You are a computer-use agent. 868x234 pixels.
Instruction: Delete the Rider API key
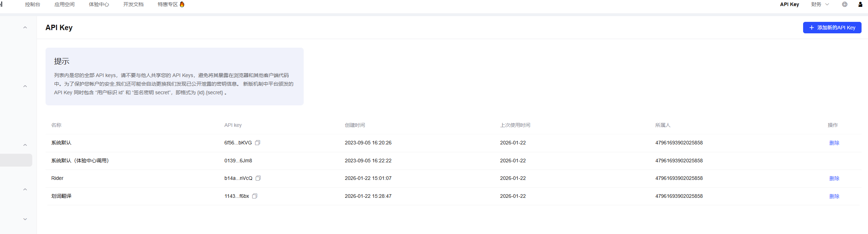point(834,178)
